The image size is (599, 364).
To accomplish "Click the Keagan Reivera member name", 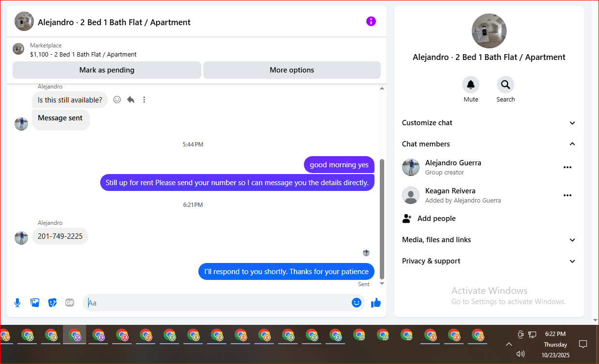I will [450, 191].
